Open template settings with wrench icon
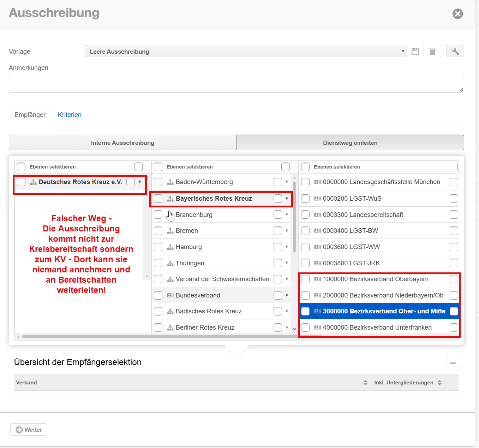This screenshot has width=479, height=448. (x=455, y=51)
